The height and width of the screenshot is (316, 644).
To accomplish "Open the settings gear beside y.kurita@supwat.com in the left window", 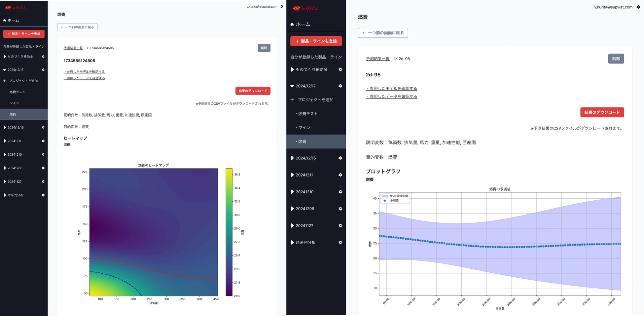I will (282, 7).
